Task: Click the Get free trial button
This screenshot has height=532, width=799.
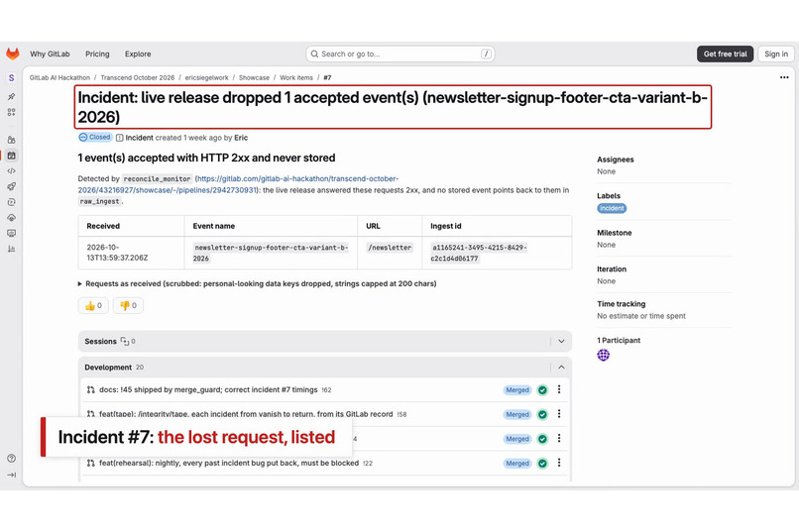Action: [725, 53]
